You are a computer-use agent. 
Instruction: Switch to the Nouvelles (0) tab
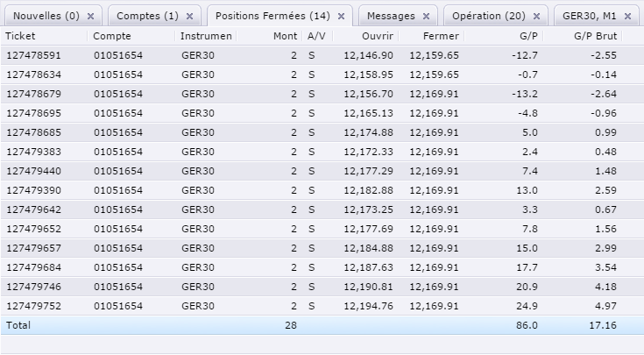[46, 17]
